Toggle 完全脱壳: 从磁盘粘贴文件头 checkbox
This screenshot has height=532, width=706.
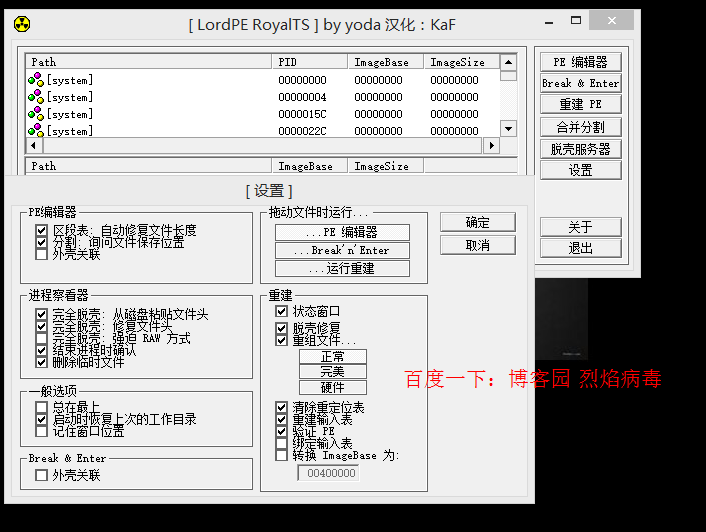[x=41, y=314]
